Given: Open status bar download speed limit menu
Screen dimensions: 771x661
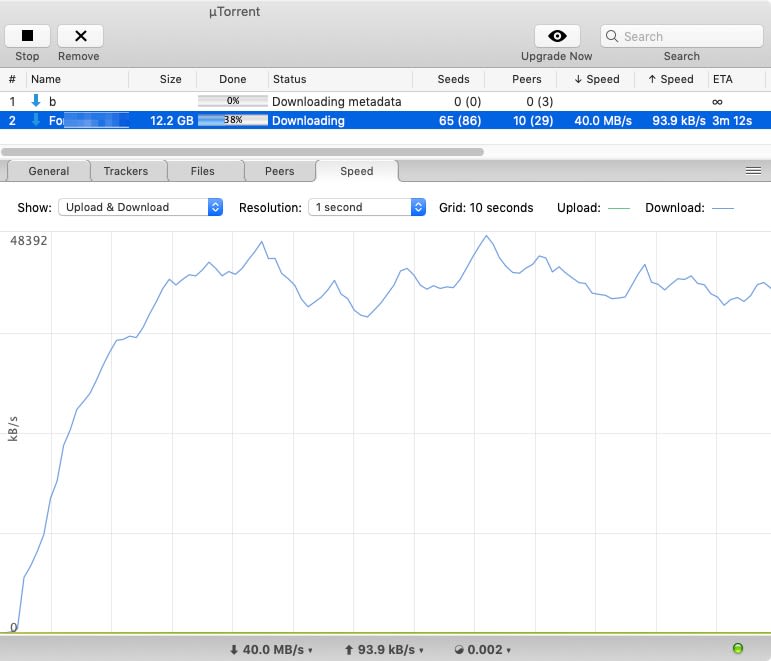Looking at the screenshot, I should (x=272, y=650).
